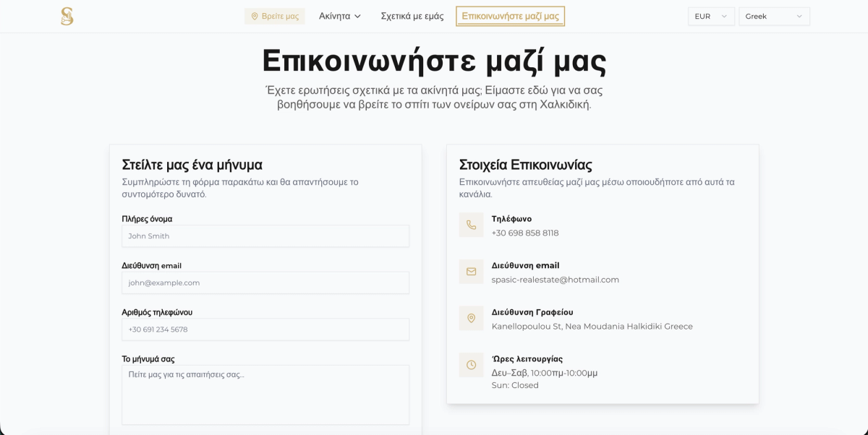The height and width of the screenshot is (435, 868).
Task: Focus the Διεύθυνση email input field
Action: tap(265, 283)
